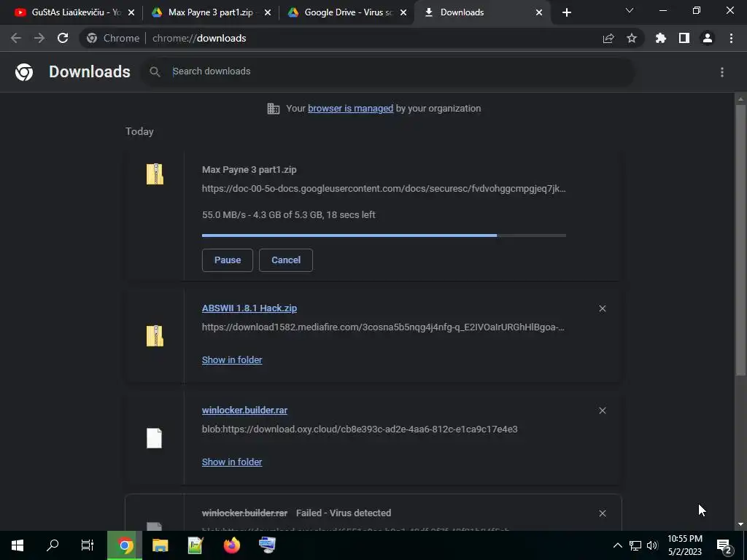Image resolution: width=747 pixels, height=560 pixels.
Task: Open Windows taskbar search
Action: 53,545
